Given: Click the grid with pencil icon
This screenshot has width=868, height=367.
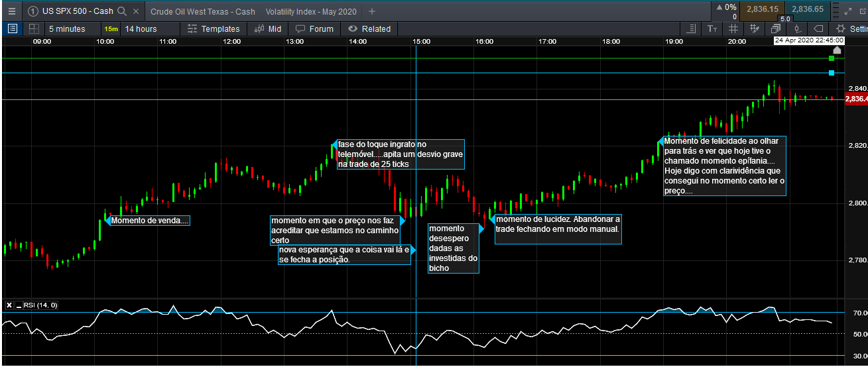Looking at the screenshot, I should pos(755,28).
